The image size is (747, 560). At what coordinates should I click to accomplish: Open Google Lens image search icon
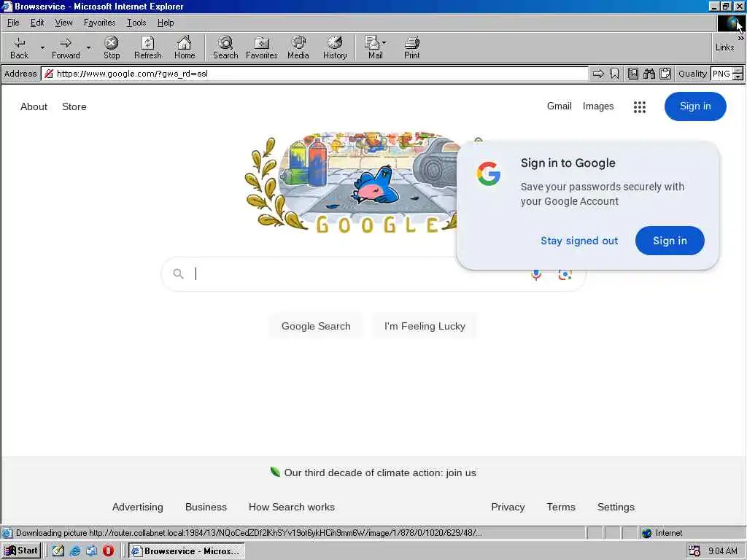[565, 274]
